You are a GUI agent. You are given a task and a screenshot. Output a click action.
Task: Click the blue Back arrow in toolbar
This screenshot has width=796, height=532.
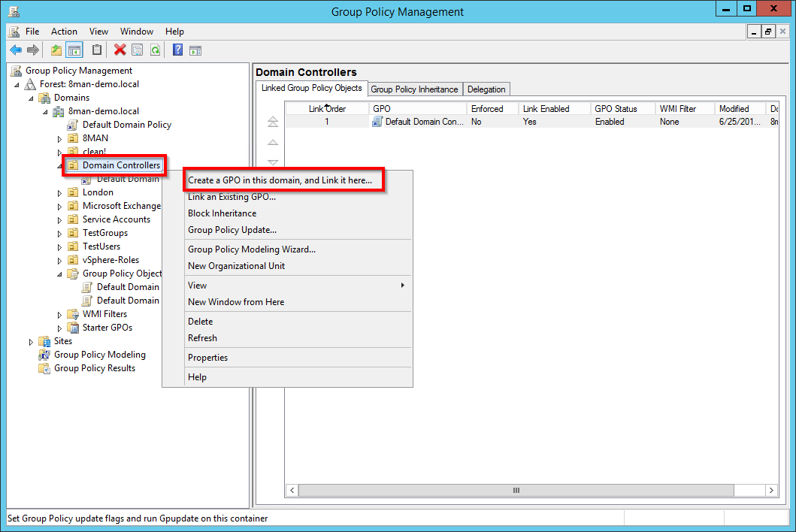16,50
